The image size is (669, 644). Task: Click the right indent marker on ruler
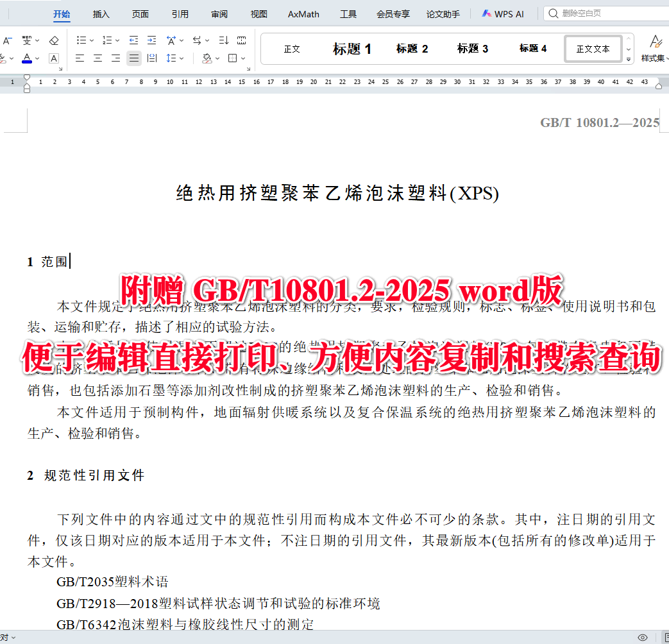point(659,86)
